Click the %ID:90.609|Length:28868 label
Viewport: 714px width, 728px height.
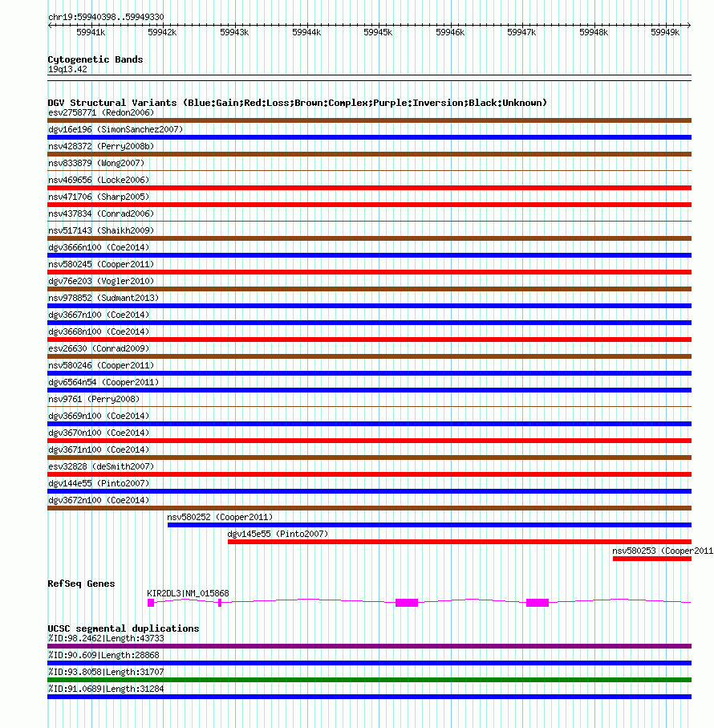(103, 655)
